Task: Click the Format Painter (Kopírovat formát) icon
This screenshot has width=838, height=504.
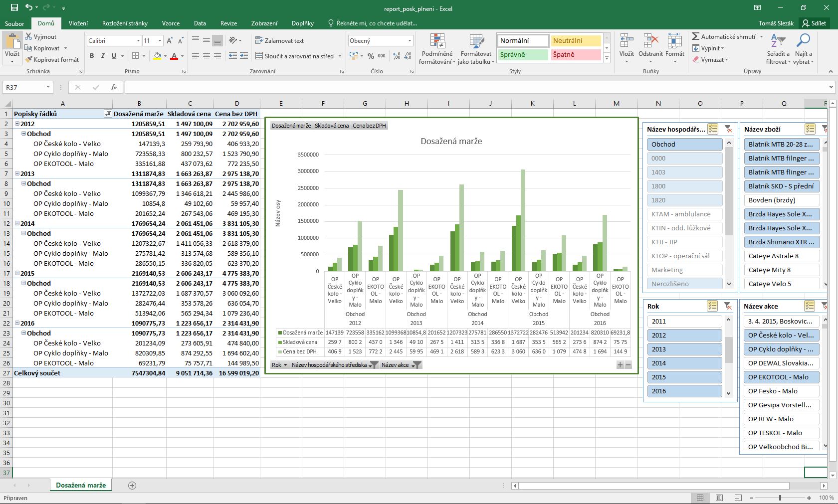Action: click(29, 60)
